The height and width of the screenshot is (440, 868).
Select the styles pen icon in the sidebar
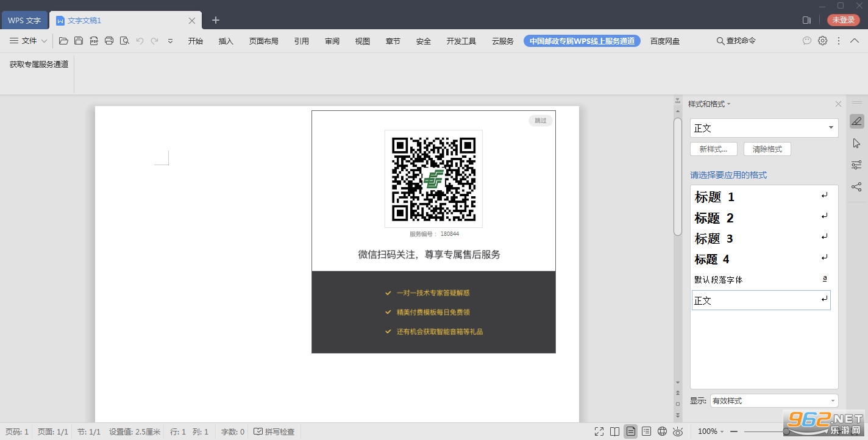856,121
